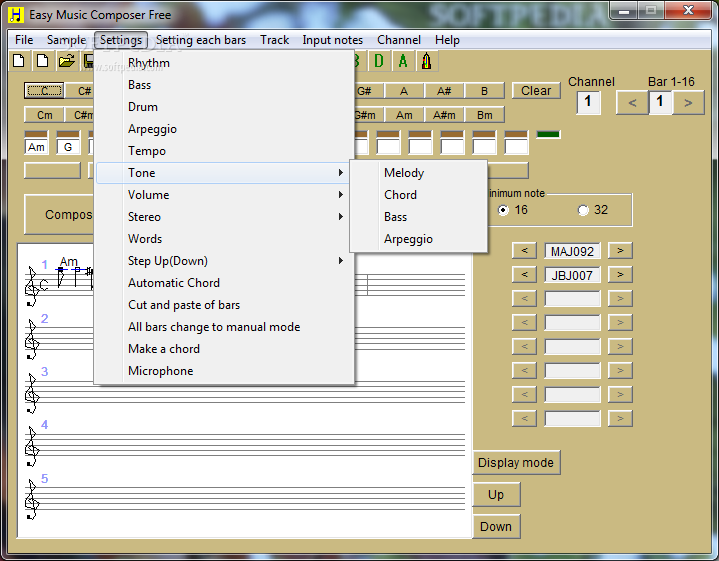719x561 pixels.
Task: Click the Bm chord button
Action: (484, 115)
